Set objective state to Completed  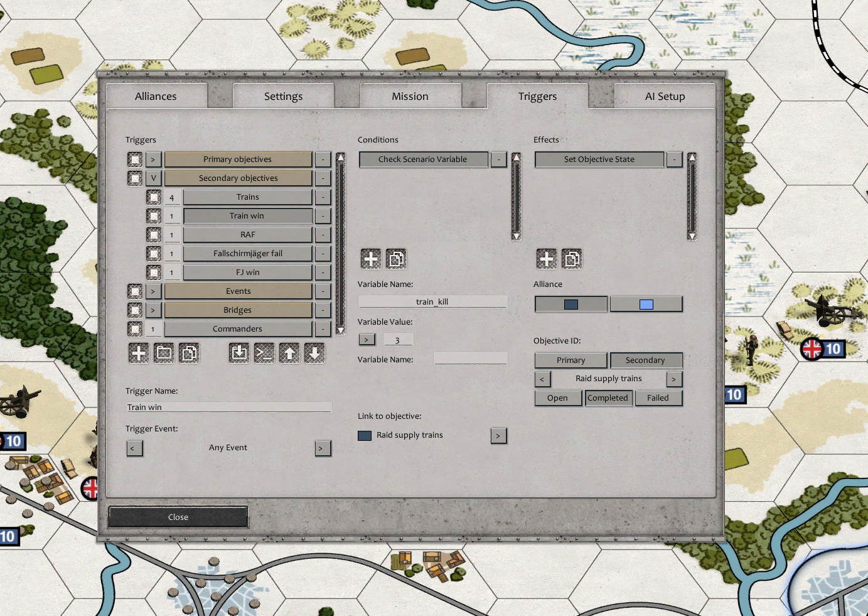(608, 398)
